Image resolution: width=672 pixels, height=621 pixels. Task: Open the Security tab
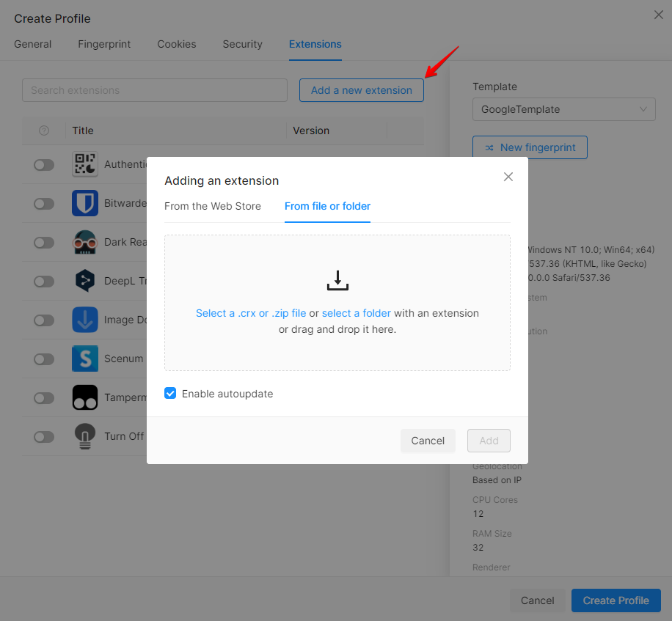[242, 44]
